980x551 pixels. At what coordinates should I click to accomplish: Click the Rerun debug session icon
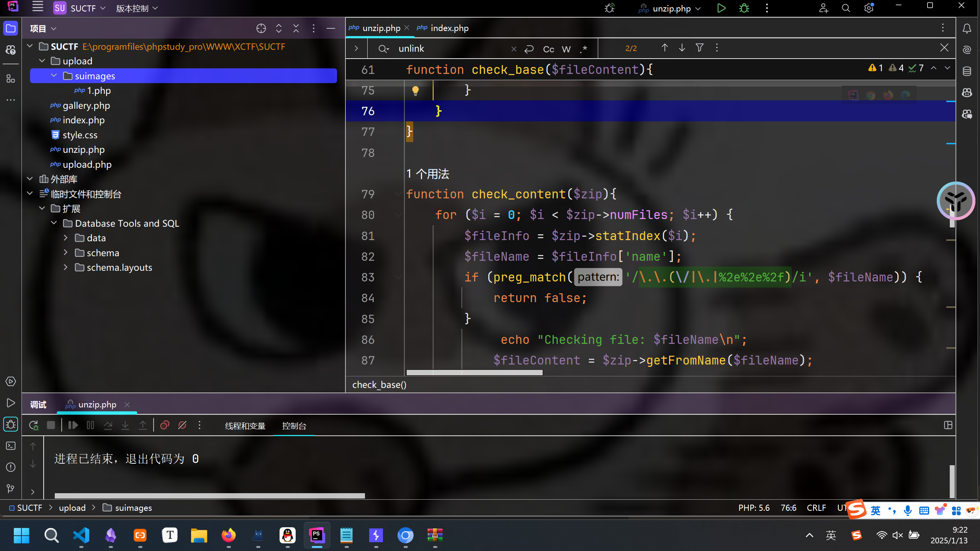click(34, 425)
